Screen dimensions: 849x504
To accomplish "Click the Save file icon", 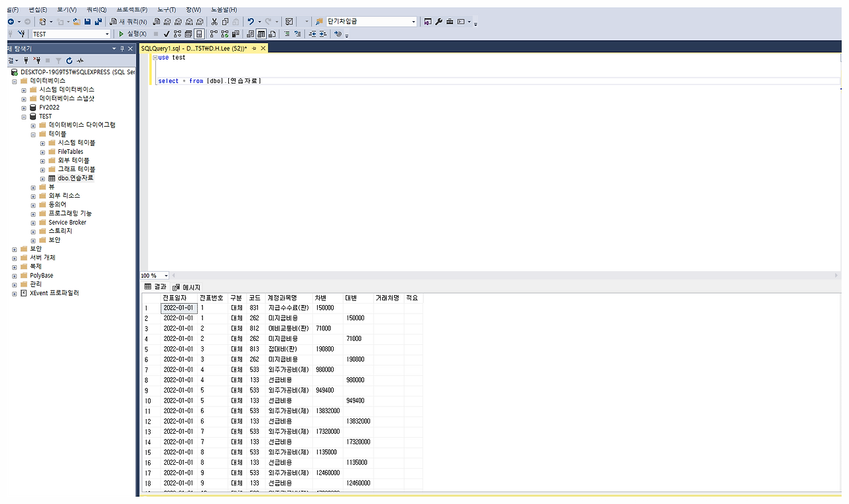I will click(88, 21).
